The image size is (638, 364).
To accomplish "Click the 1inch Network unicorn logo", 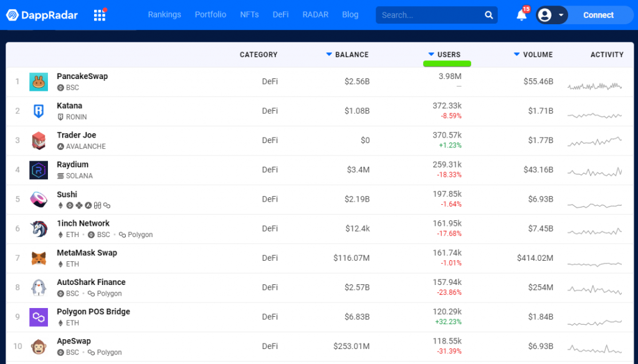I will tap(39, 229).
